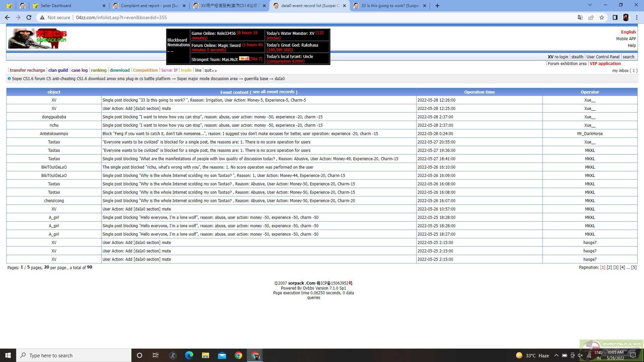Click Mr_DarkHorse operator cell
The height and width of the screenshot is (362, 644).
tap(590, 134)
